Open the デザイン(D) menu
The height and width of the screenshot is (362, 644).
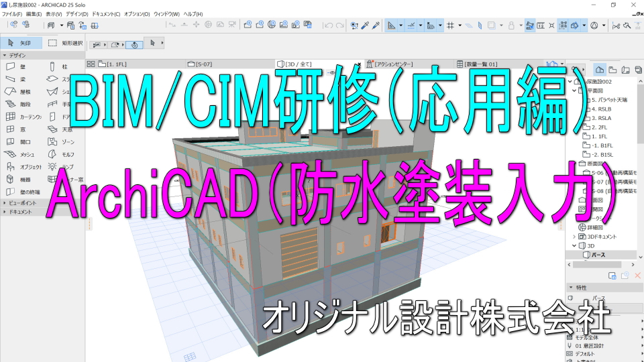pyautogui.click(x=76, y=13)
